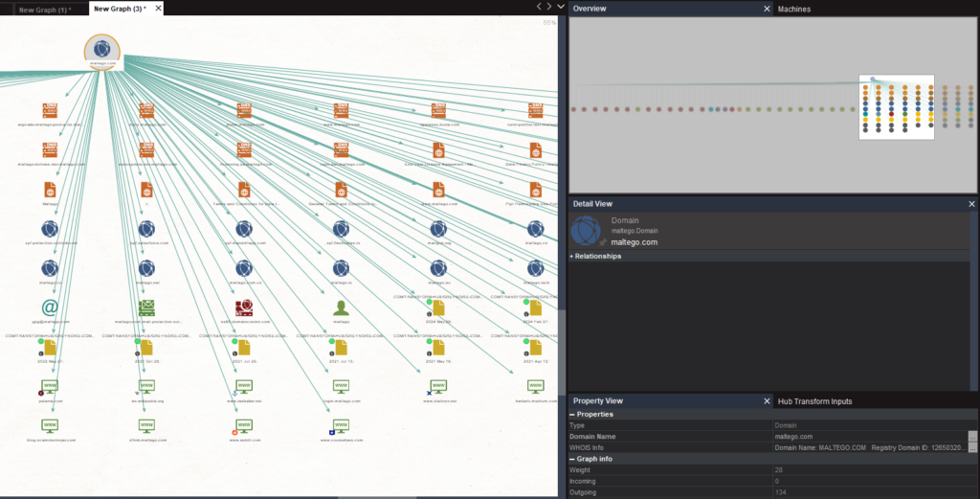
Task: Close the Property View panel
Action: tap(767, 400)
